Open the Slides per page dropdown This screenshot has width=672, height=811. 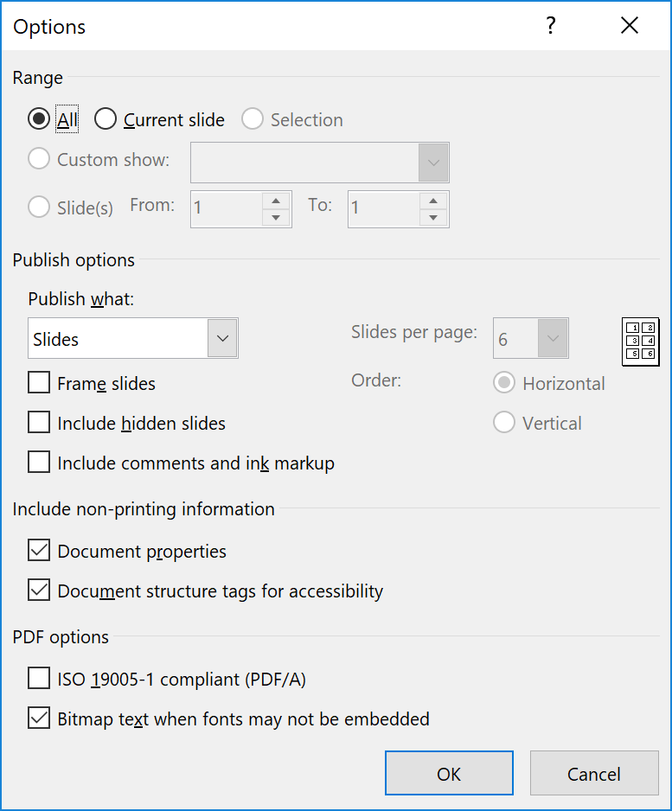[553, 339]
